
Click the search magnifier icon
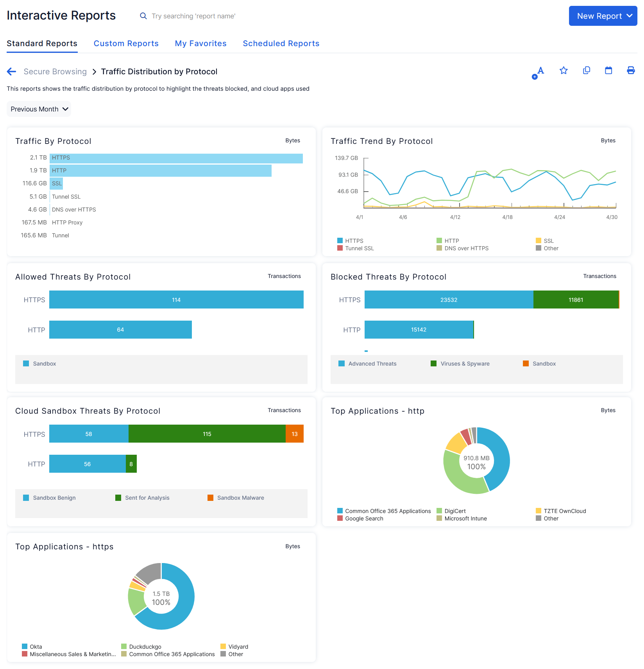(x=143, y=16)
